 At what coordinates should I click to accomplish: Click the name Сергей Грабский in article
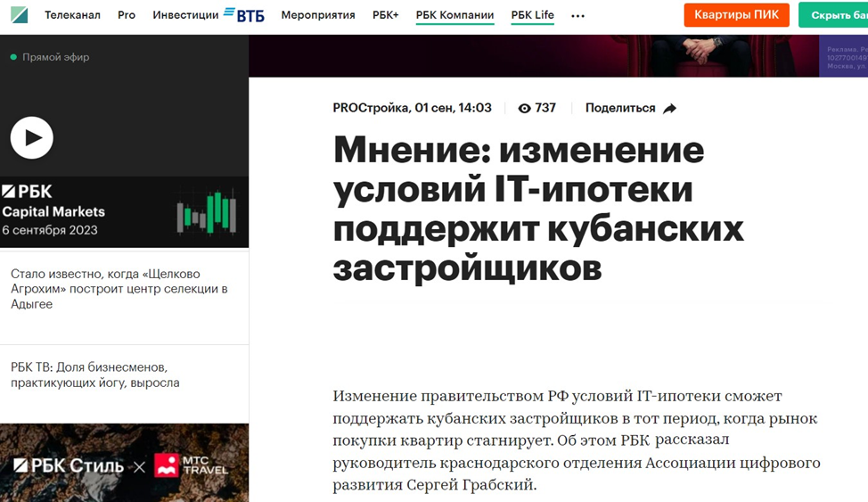[x=471, y=485]
